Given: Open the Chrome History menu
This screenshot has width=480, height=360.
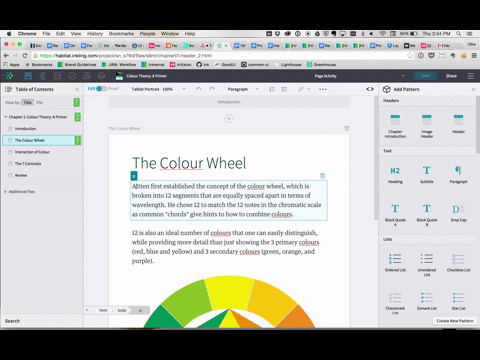Looking at the screenshot, I should (x=95, y=34).
